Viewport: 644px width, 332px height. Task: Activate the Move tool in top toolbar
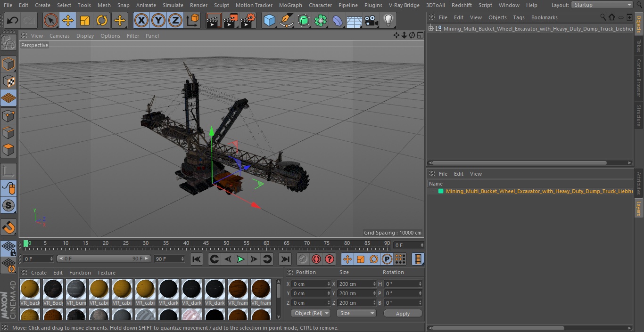click(x=68, y=20)
